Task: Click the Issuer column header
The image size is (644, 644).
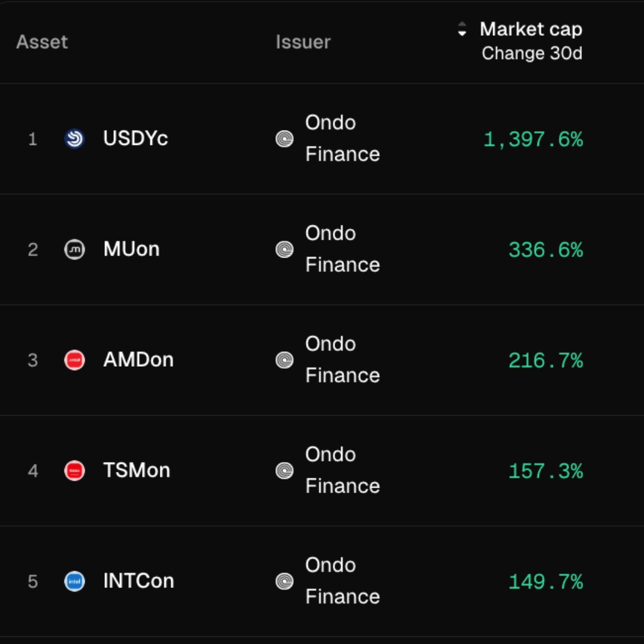Action: coord(303,42)
